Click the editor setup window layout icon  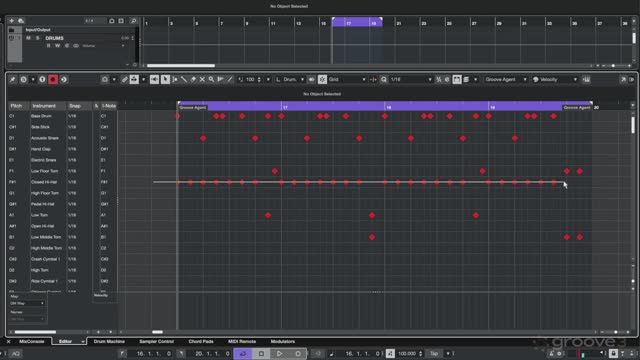(x=631, y=79)
